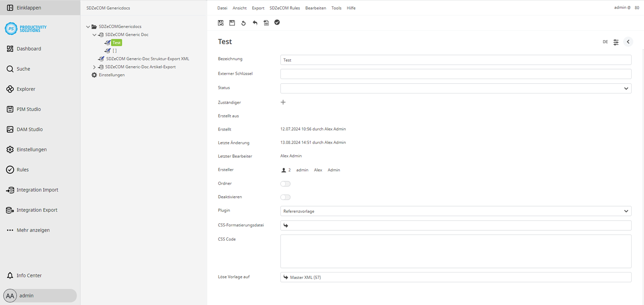Collapse the SDZeCOM Generic Doc tree node
This screenshot has width=644, height=305.
pos(94,35)
